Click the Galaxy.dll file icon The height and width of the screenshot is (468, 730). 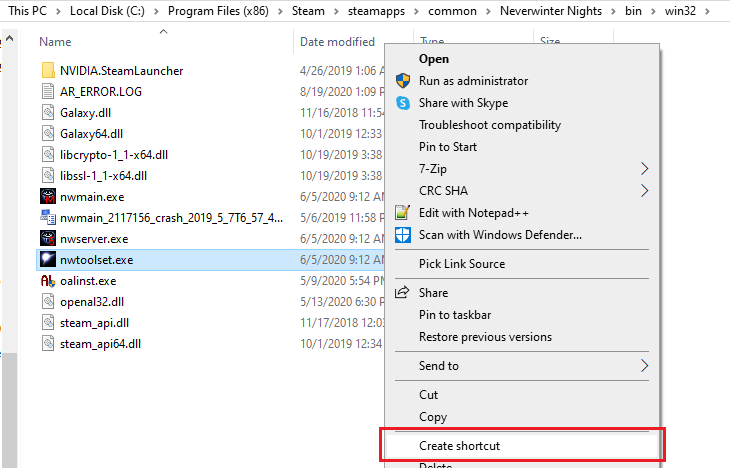point(48,112)
